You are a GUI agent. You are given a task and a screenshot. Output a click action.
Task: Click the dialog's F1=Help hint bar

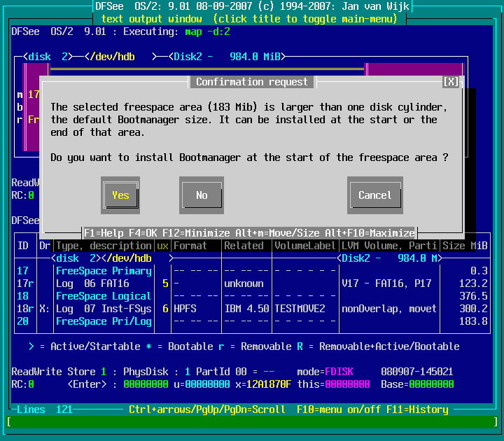coord(249,232)
